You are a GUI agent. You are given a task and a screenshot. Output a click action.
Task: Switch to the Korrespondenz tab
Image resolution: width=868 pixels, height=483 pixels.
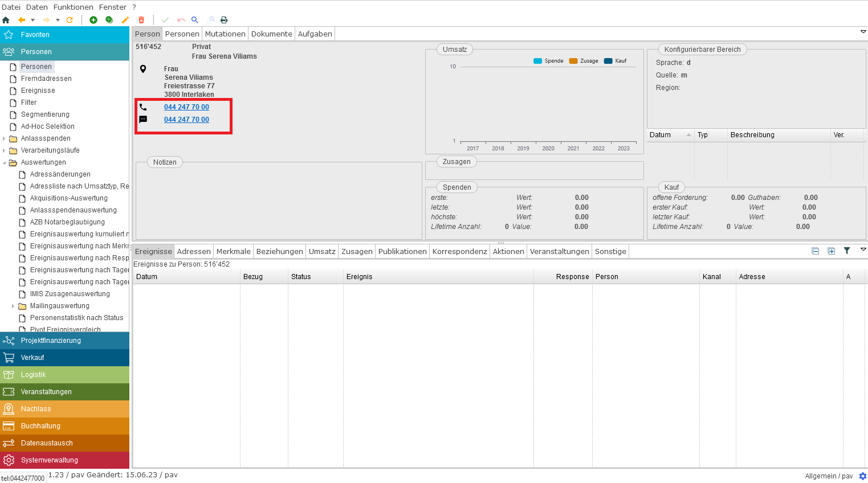pos(459,251)
